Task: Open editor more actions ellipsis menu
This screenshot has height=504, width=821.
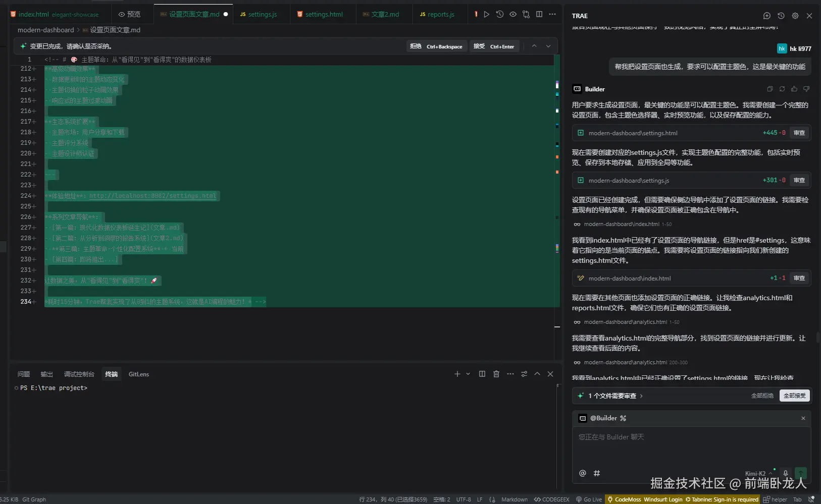Action: (x=552, y=14)
